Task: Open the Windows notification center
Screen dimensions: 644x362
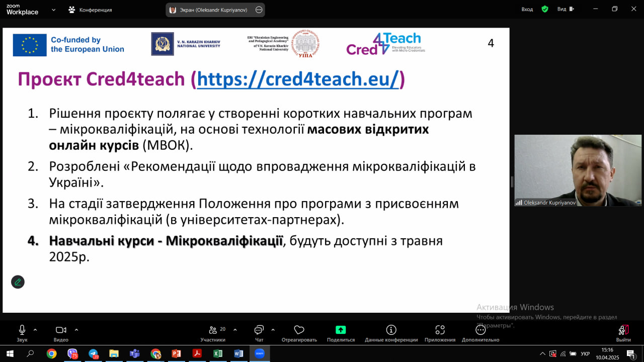Action: (x=630, y=353)
